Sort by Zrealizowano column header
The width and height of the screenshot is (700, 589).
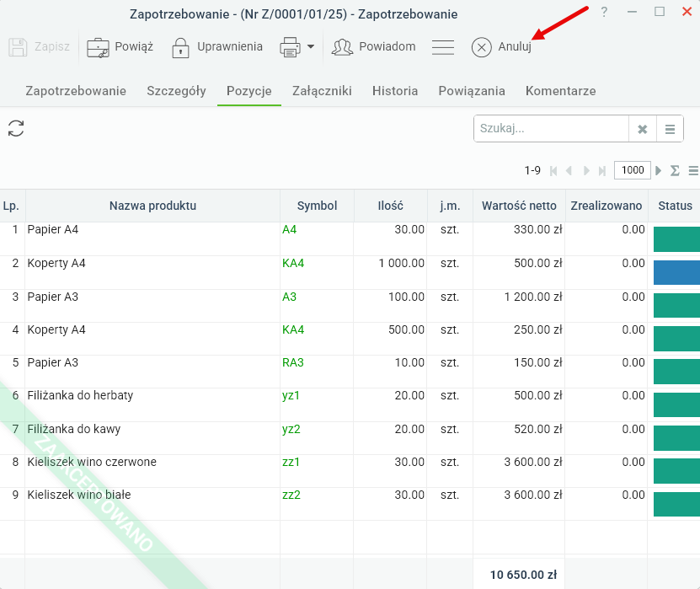pyautogui.click(x=606, y=206)
